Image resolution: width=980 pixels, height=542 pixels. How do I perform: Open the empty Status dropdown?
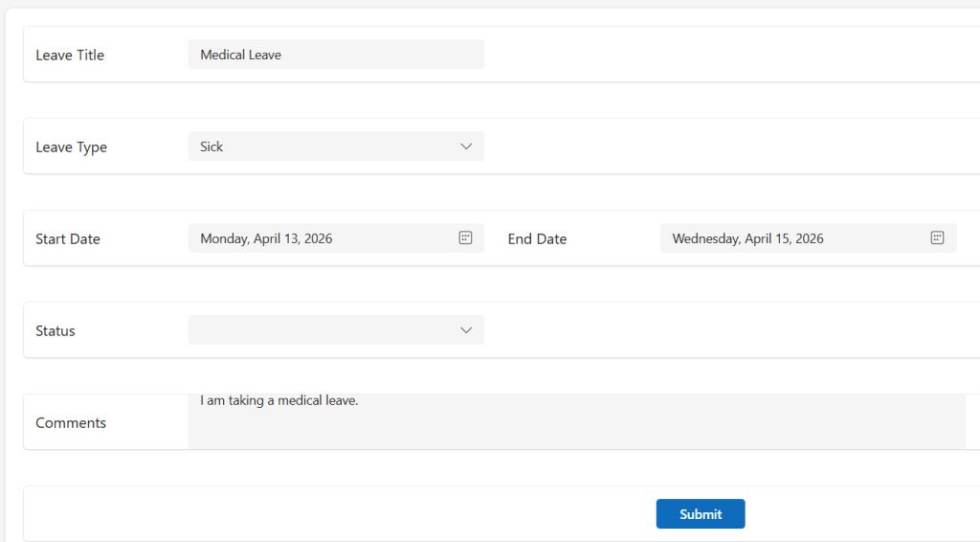pos(336,330)
